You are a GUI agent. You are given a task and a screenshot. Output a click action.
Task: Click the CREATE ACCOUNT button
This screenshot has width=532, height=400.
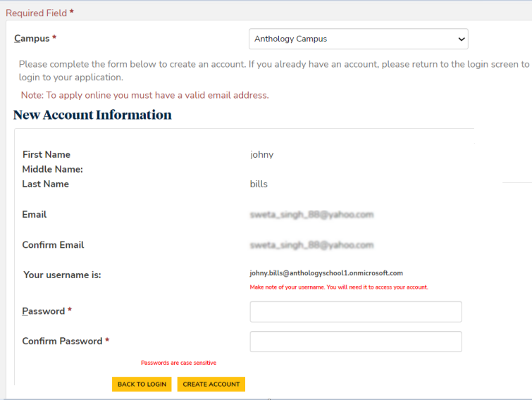(x=211, y=384)
